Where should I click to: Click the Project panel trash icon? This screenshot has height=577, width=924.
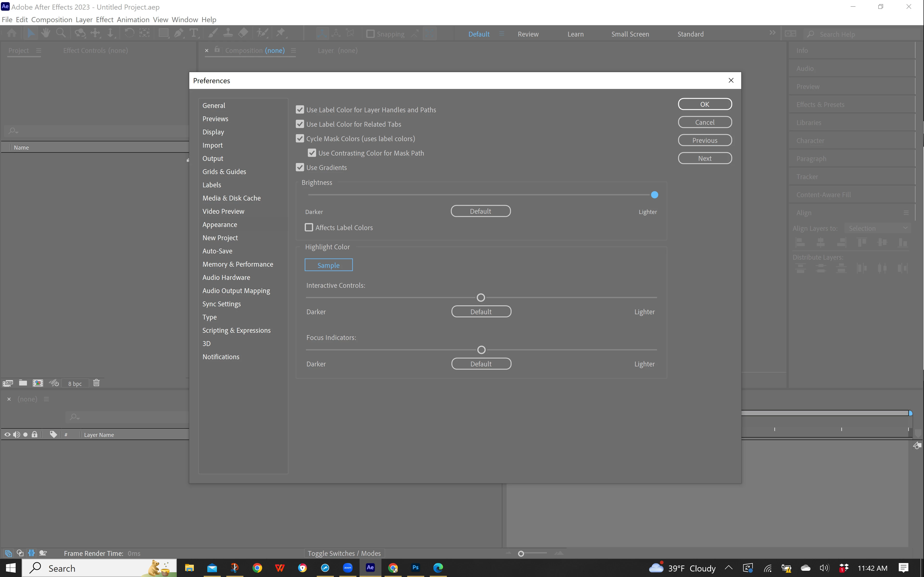96,383
